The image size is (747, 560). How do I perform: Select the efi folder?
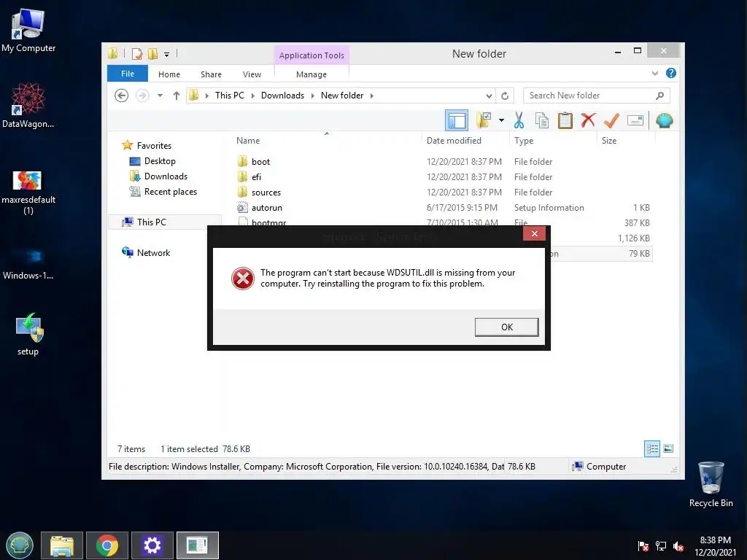(x=256, y=176)
